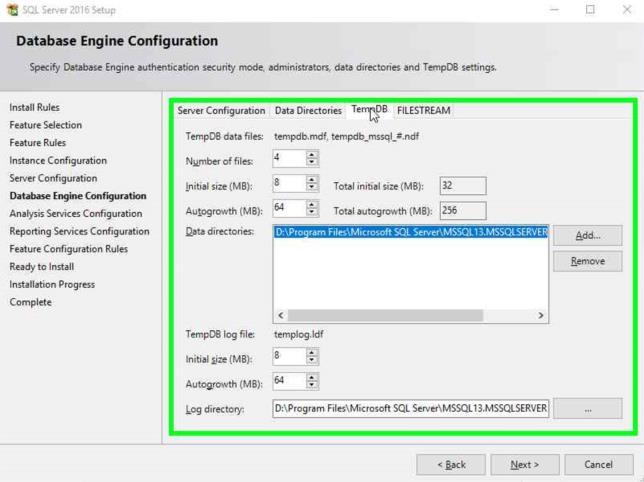Decrease data files Initial size spinner down
Viewport: 644px width, 482px height.
click(312, 188)
